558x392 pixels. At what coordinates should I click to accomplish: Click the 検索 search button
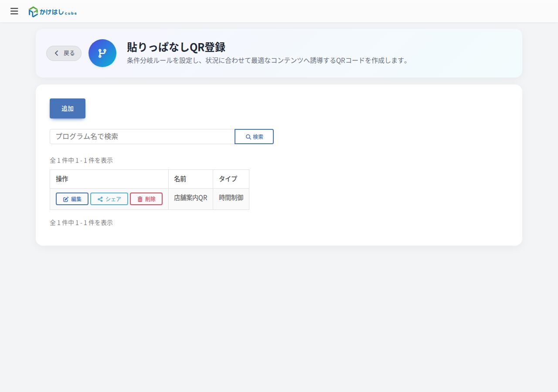[x=254, y=136]
